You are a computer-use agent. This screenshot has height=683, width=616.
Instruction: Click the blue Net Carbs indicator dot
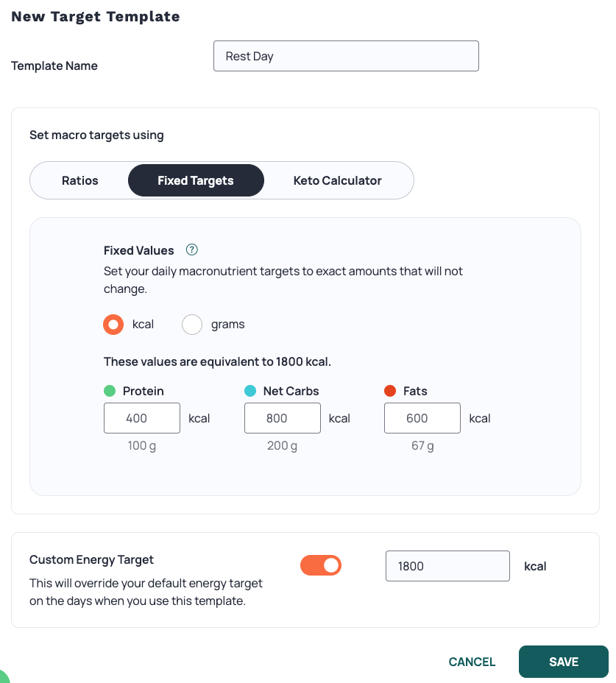click(x=250, y=391)
